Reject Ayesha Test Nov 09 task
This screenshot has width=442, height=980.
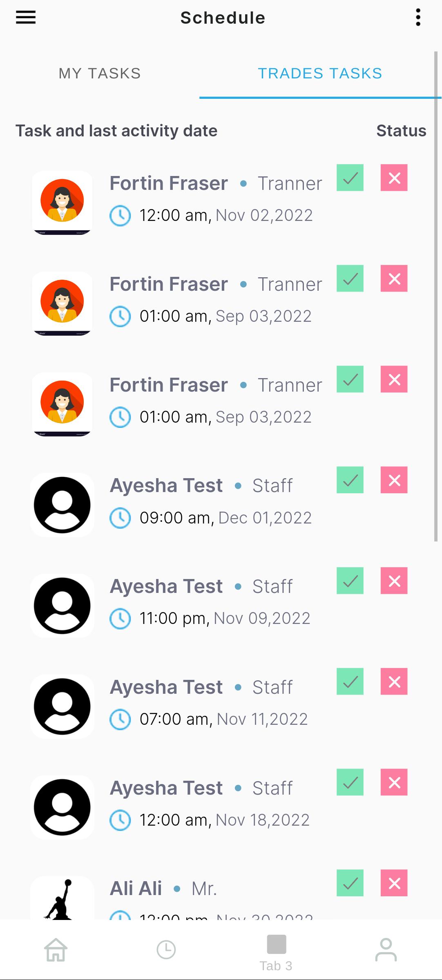tap(394, 581)
